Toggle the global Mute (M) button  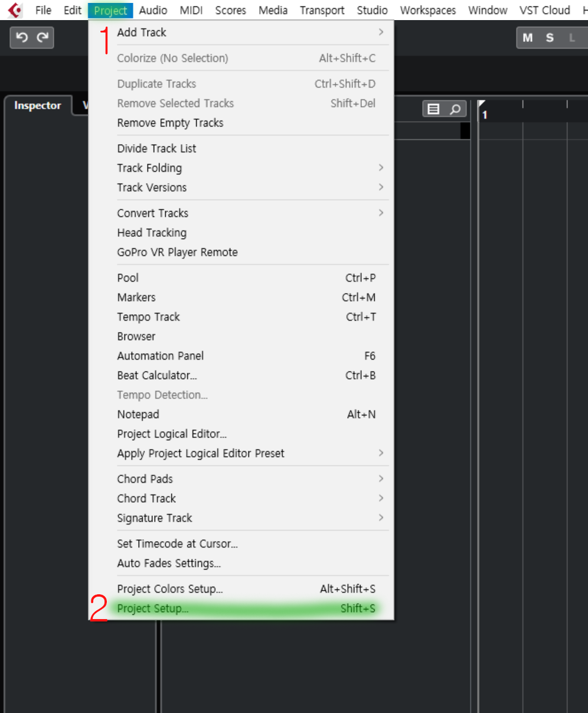click(528, 38)
